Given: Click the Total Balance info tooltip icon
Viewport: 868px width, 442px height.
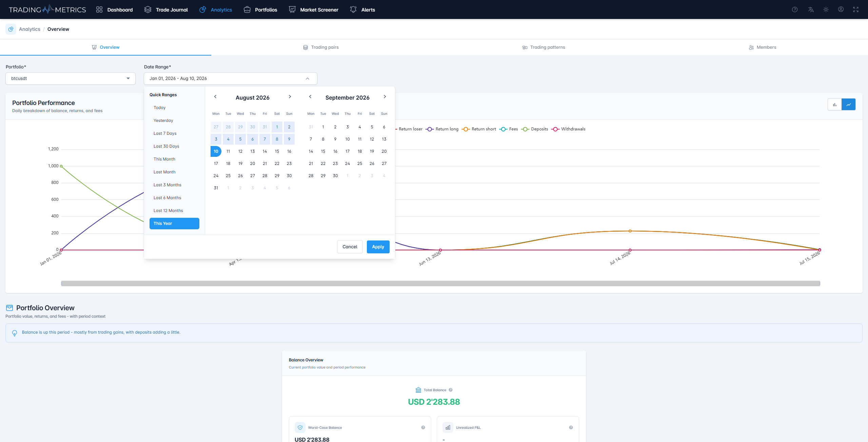Looking at the screenshot, I should 451,390.
